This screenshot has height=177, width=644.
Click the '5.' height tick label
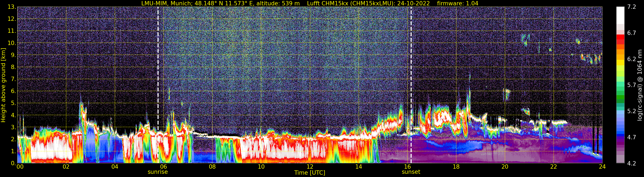point(13,103)
